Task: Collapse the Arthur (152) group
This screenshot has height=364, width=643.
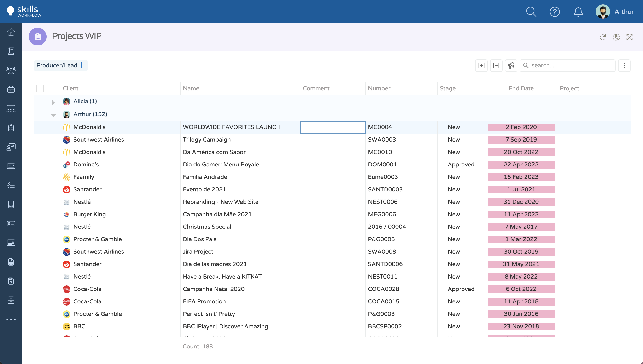Action: click(53, 115)
